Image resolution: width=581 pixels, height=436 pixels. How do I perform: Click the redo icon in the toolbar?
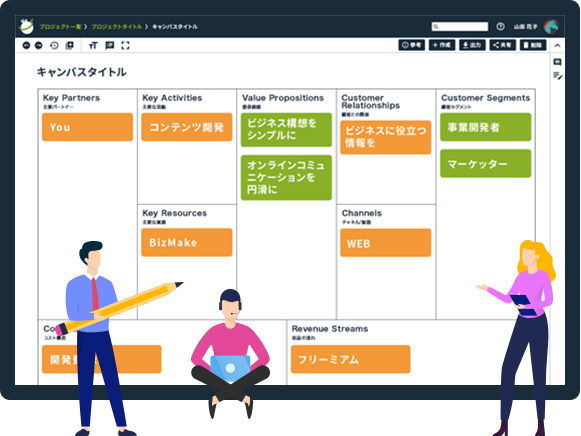pyautogui.click(x=39, y=45)
